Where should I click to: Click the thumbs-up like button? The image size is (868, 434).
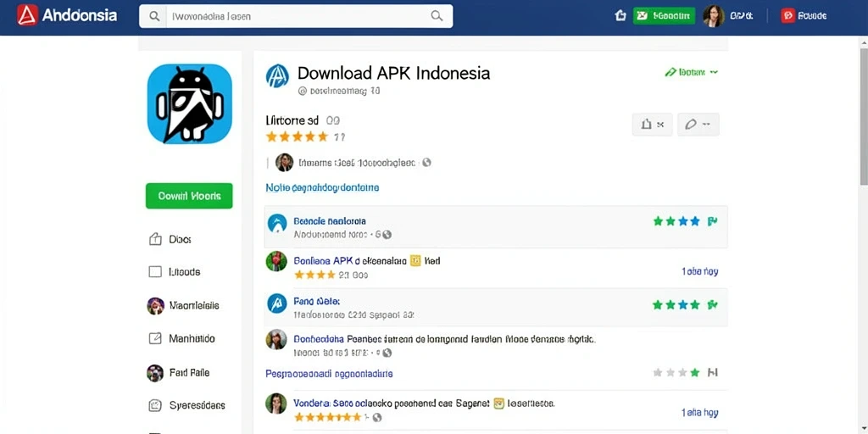point(652,125)
